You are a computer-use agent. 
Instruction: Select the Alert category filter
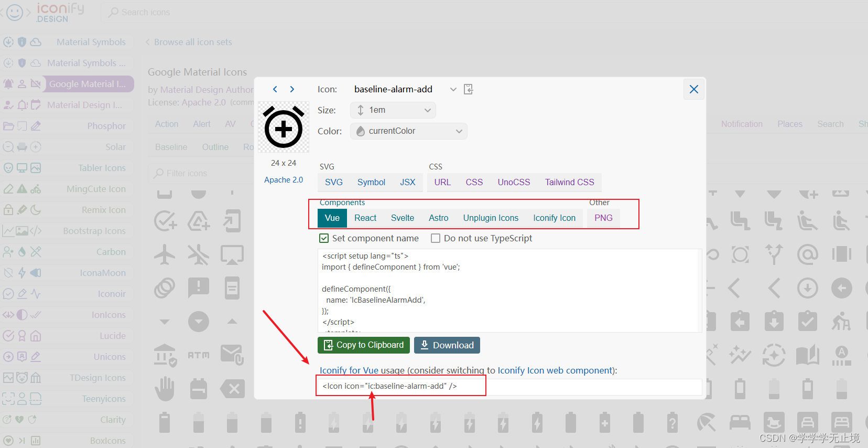[202, 124]
